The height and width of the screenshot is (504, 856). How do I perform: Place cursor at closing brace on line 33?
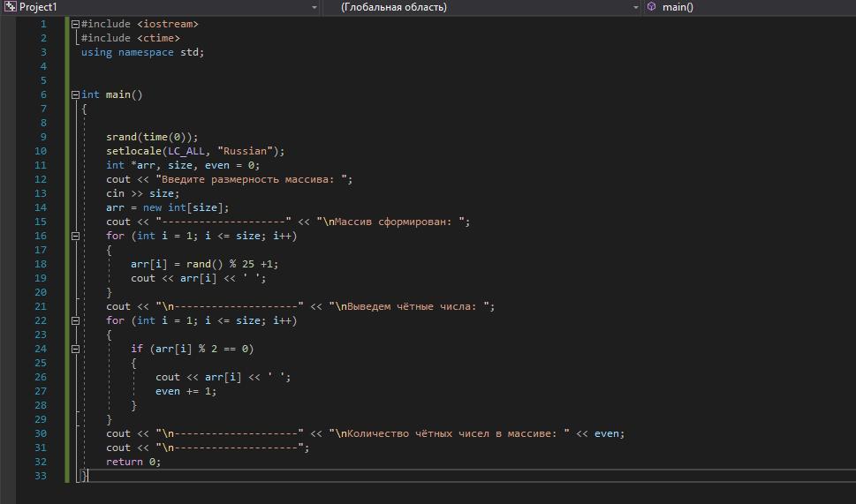coord(84,476)
